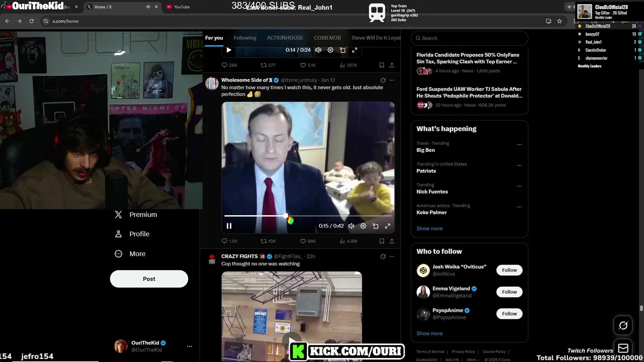The image size is (644, 362).
Task: Open Steve Will Do It Loyal tab
Action: (x=375, y=38)
